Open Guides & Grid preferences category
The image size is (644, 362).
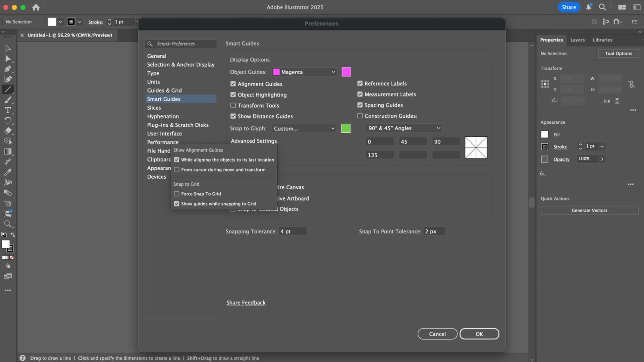164,90
